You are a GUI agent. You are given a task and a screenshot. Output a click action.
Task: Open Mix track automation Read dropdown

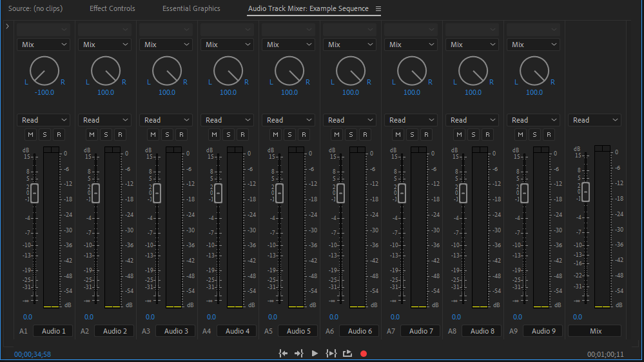(595, 120)
